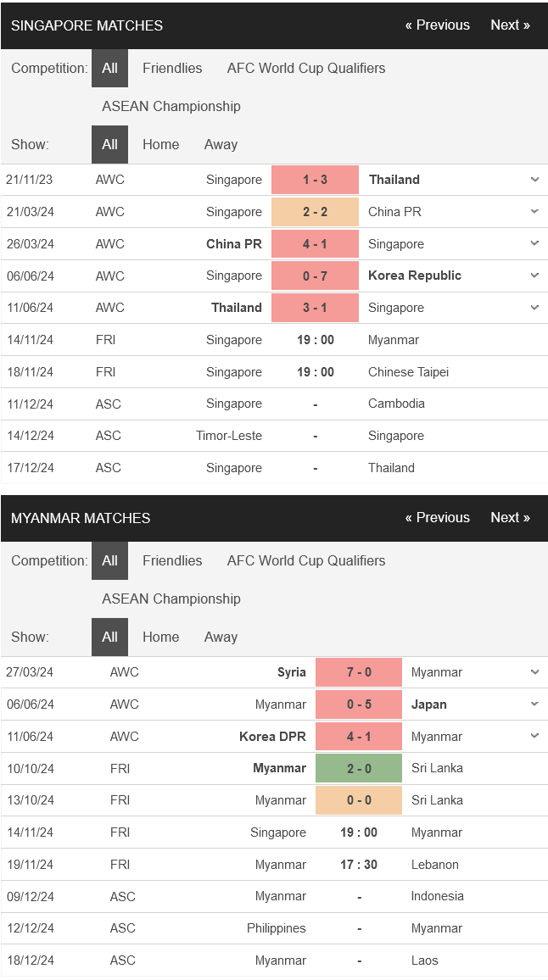The width and height of the screenshot is (548, 980).
Task: Show only Home matches for Singapore
Action: click(161, 144)
